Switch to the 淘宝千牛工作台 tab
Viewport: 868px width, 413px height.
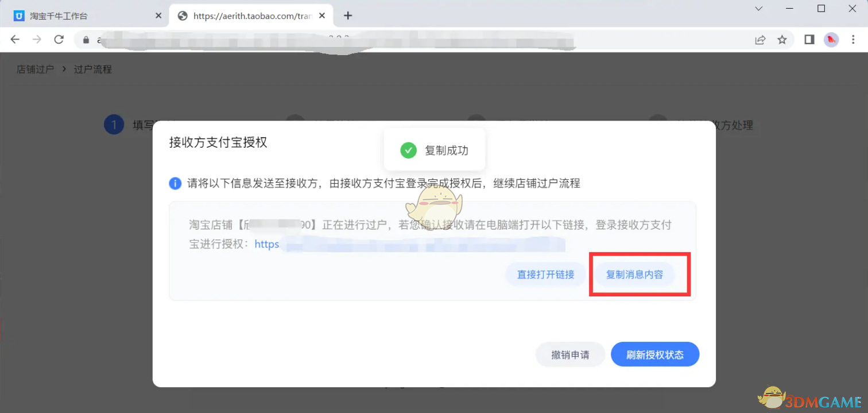(x=87, y=16)
